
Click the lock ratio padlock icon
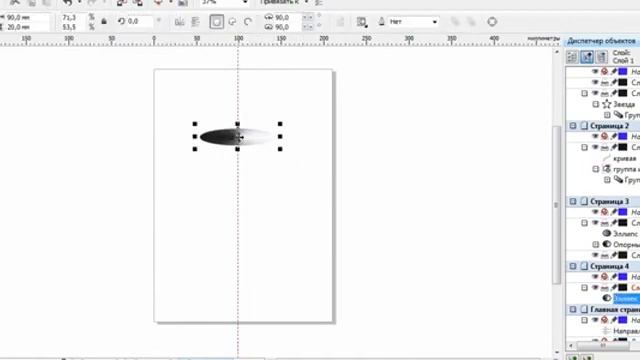pyautogui.click(x=104, y=22)
